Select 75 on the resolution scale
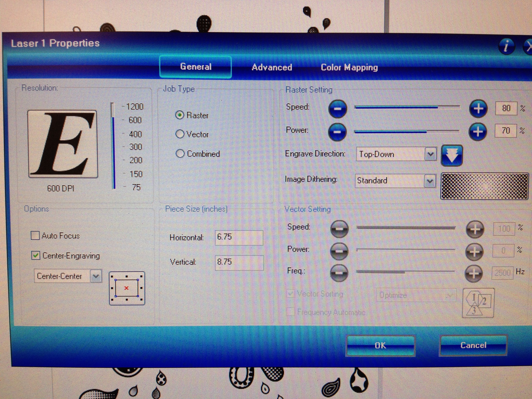Viewport: 532px width, 399px height. pyautogui.click(x=136, y=187)
